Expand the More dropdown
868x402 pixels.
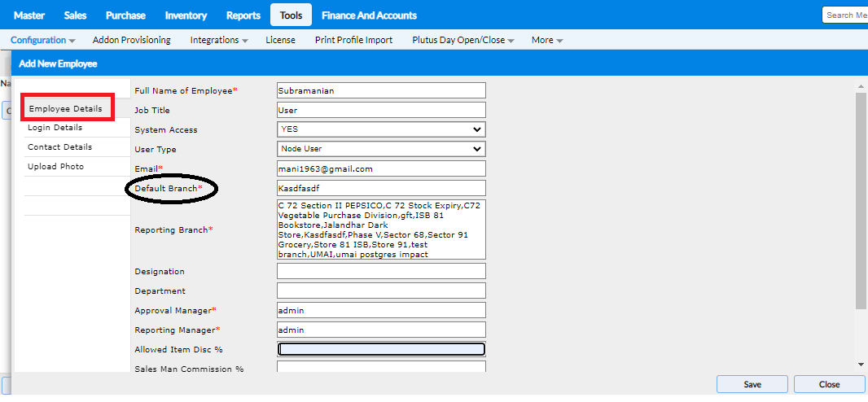pos(547,40)
